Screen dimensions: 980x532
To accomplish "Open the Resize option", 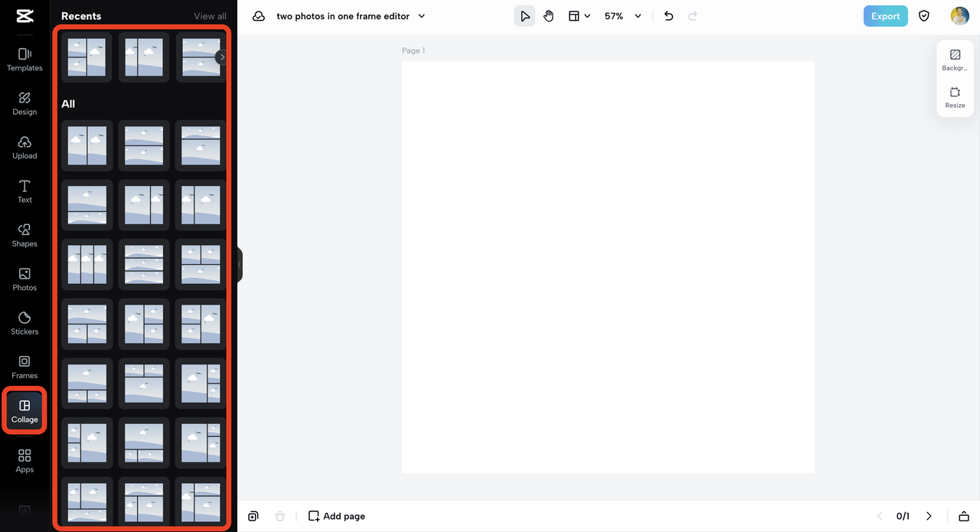I will pos(955,98).
